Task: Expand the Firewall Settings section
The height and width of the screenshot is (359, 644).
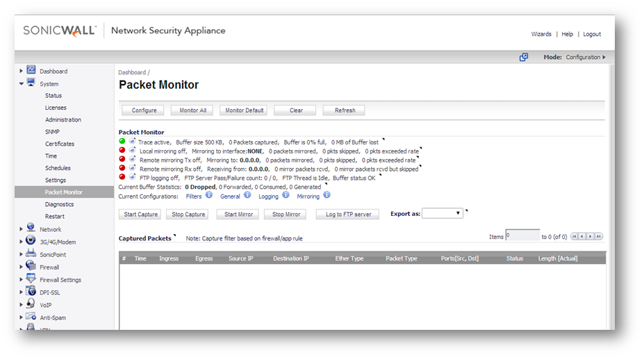Action: tap(22, 280)
